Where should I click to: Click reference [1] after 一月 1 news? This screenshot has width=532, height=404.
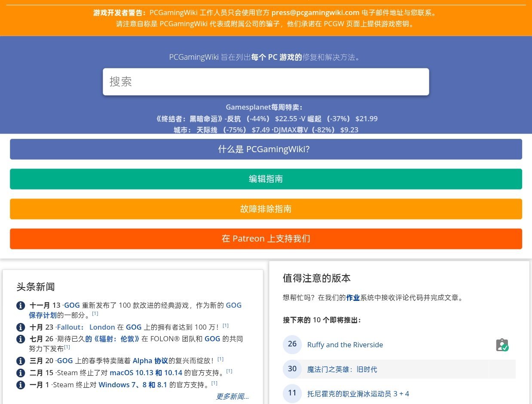(214, 383)
